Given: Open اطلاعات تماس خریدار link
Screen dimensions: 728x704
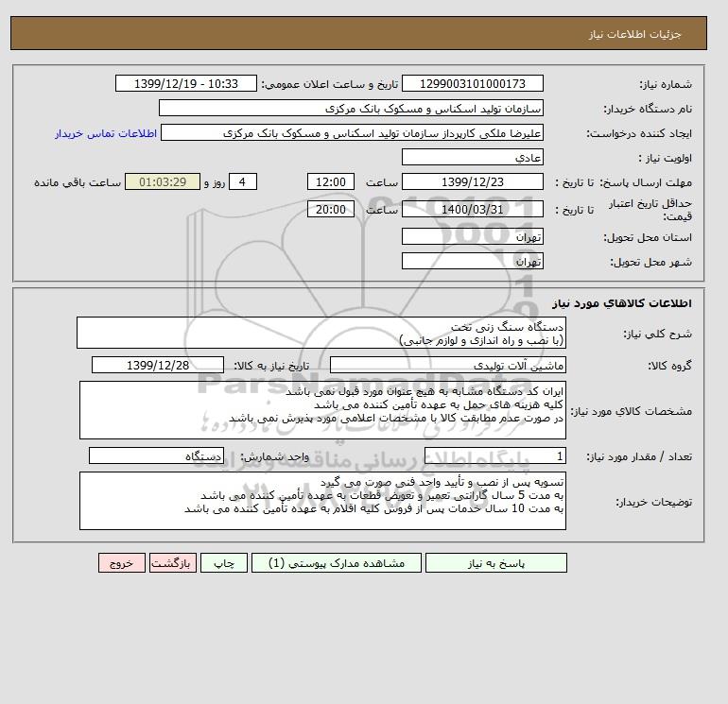Looking at the screenshot, I should pyautogui.click(x=106, y=133).
